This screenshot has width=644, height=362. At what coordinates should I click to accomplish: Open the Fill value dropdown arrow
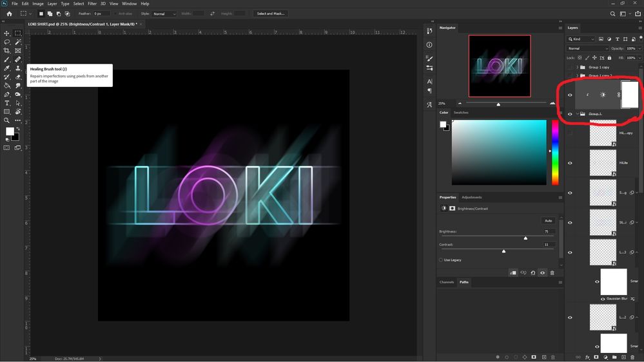click(x=640, y=58)
